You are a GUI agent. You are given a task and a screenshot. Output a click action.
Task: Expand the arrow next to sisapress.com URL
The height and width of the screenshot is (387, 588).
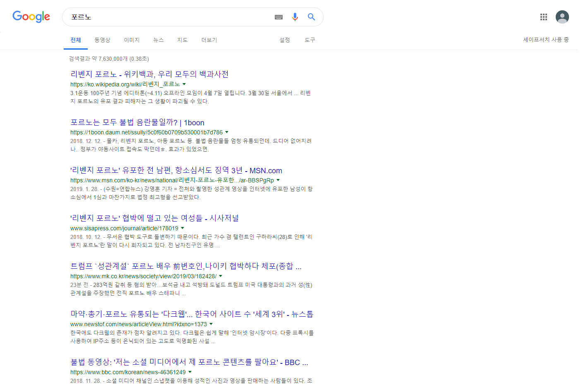(x=182, y=228)
